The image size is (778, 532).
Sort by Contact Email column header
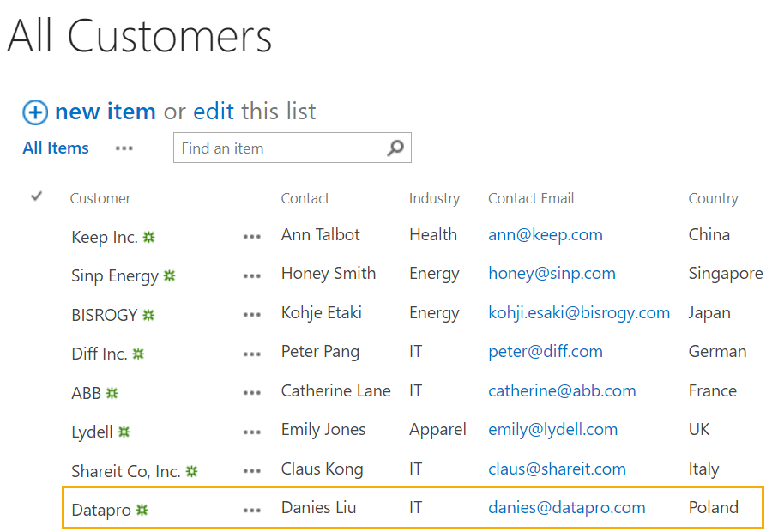tap(531, 198)
